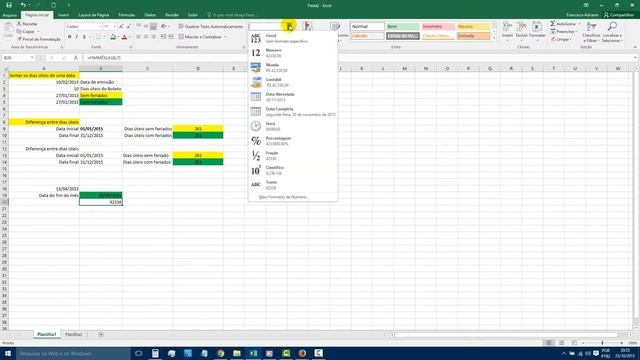Open the Dados ribbon tab
This screenshot has height=360, width=640.
150,15
